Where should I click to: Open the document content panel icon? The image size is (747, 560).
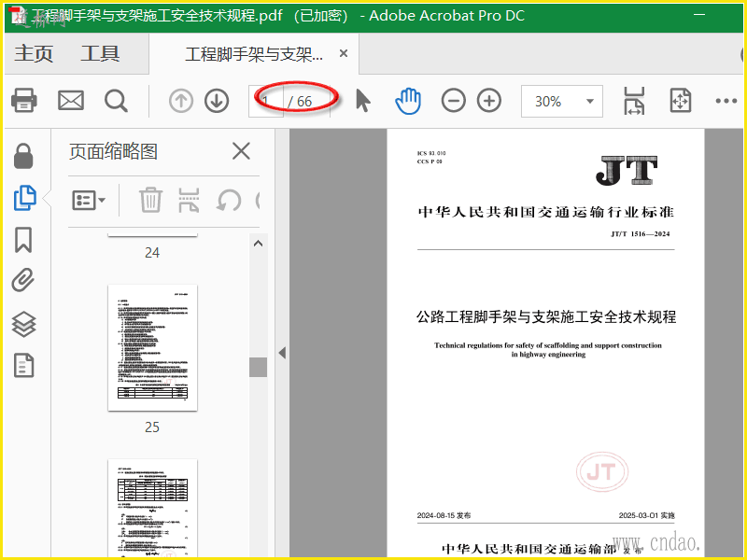[24, 365]
